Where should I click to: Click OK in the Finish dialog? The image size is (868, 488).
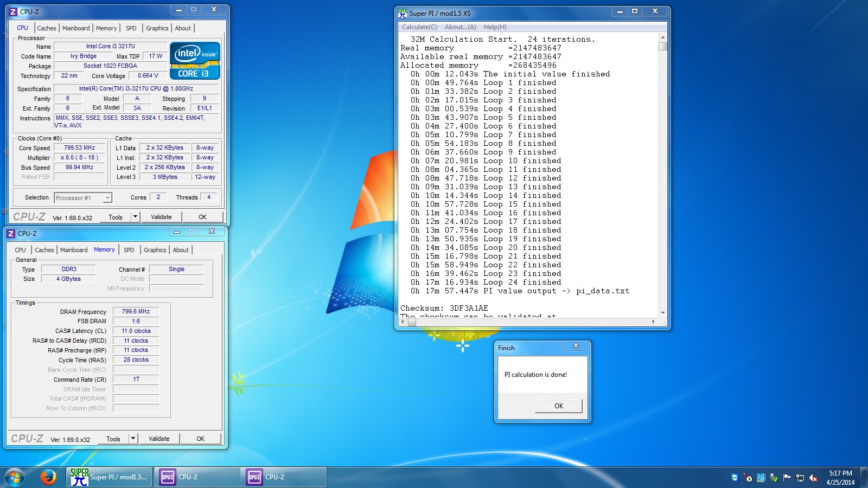pos(559,406)
